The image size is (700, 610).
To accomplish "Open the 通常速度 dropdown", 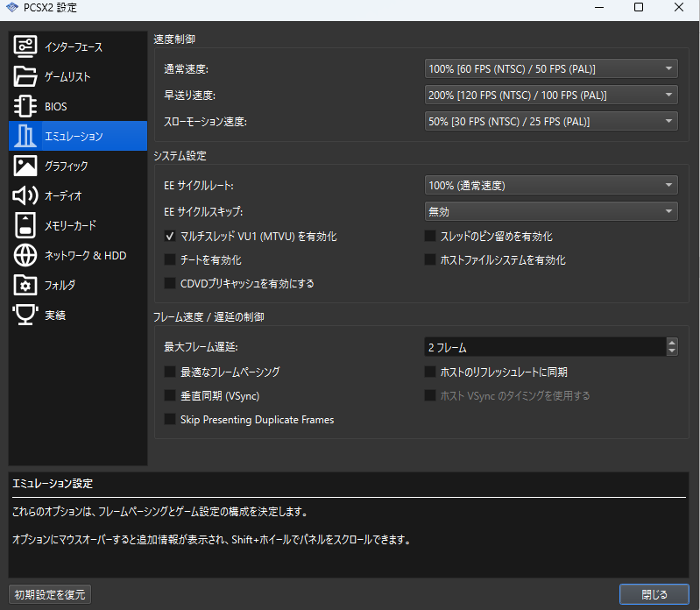I will [x=551, y=68].
